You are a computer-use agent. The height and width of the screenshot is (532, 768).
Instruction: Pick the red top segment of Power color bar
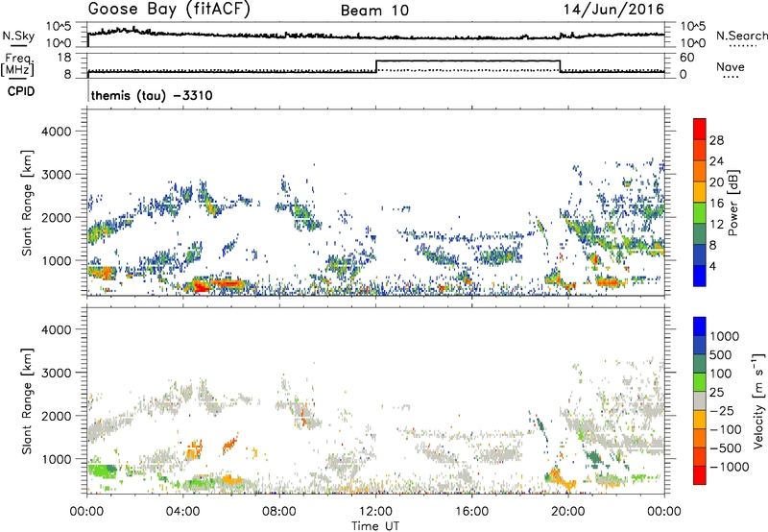coord(700,129)
